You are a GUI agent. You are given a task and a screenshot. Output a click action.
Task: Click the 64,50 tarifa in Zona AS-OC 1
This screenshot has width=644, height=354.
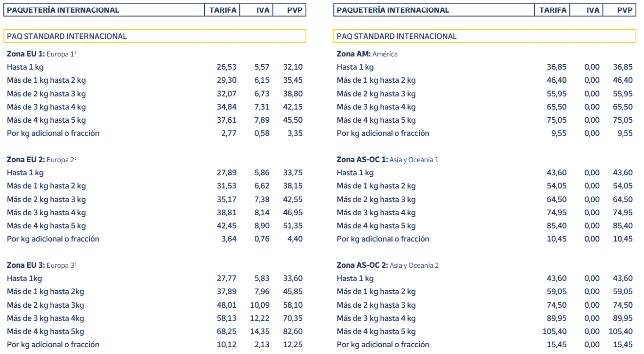(x=556, y=200)
